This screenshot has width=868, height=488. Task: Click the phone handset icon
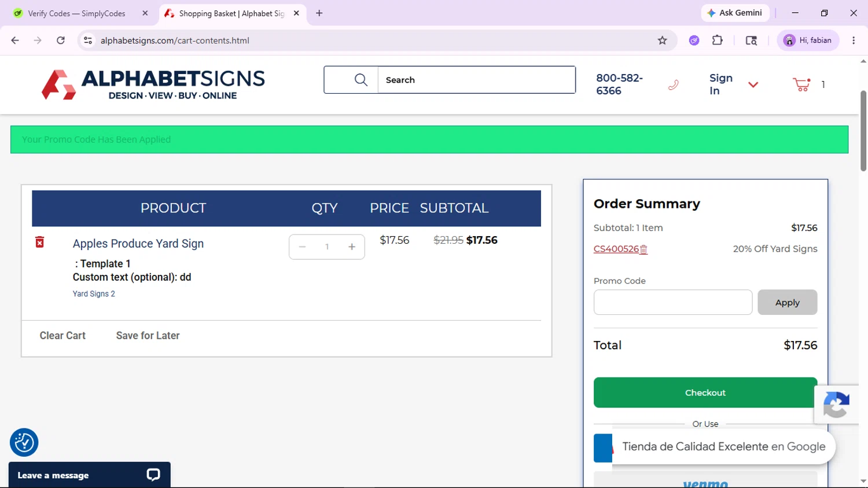(x=673, y=85)
